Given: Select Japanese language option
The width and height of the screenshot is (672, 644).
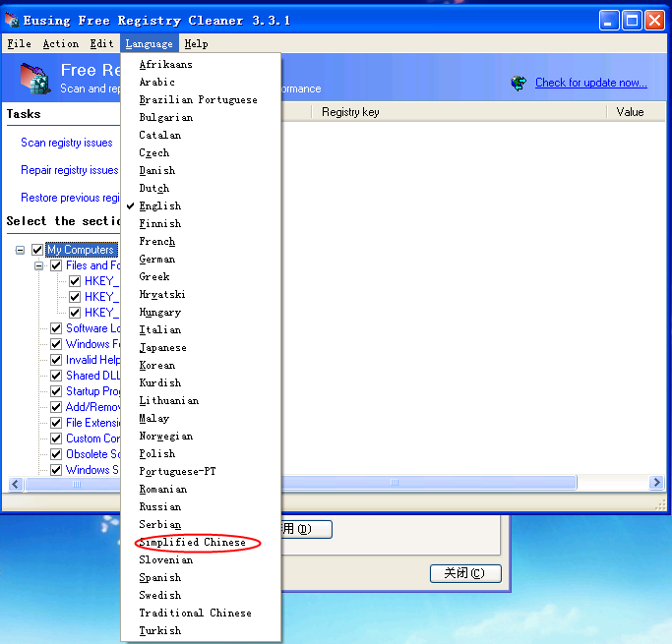Looking at the screenshot, I should pyautogui.click(x=201, y=348).
